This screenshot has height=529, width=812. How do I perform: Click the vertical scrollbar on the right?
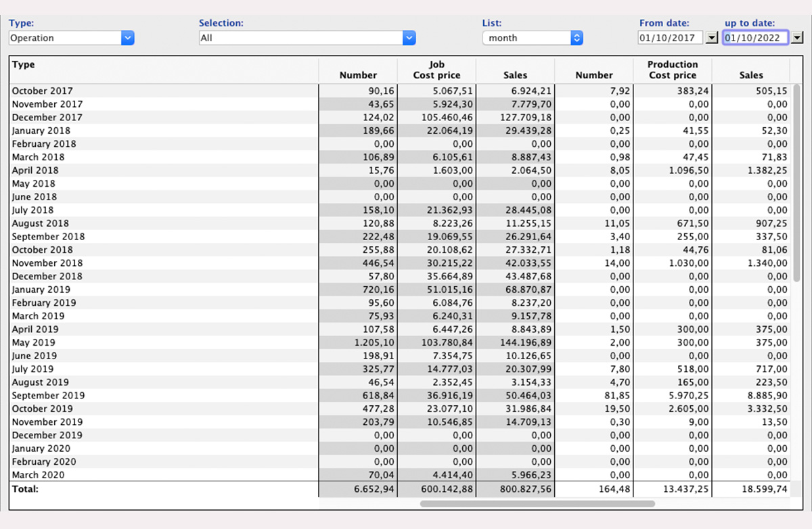(796, 183)
